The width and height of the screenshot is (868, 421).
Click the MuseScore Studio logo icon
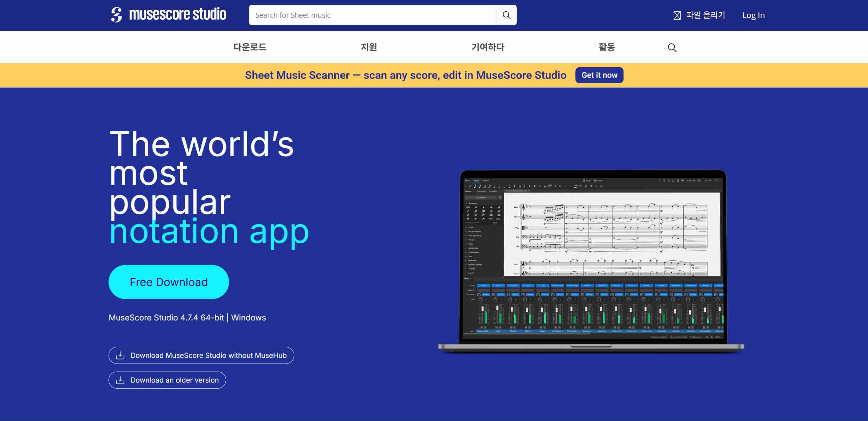click(x=117, y=15)
